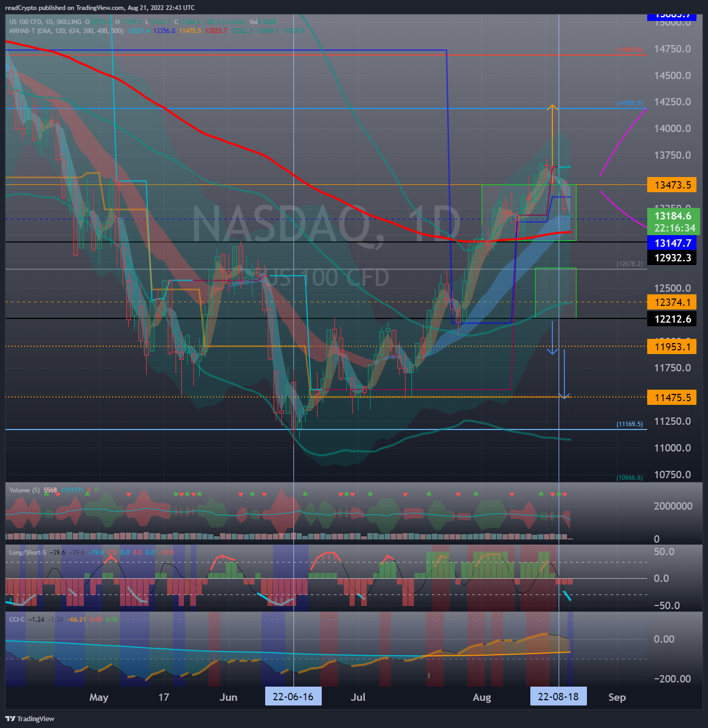Screen dimensions: 708x728
Task: Select the 22-06-16 date marker
Action: click(x=293, y=697)
